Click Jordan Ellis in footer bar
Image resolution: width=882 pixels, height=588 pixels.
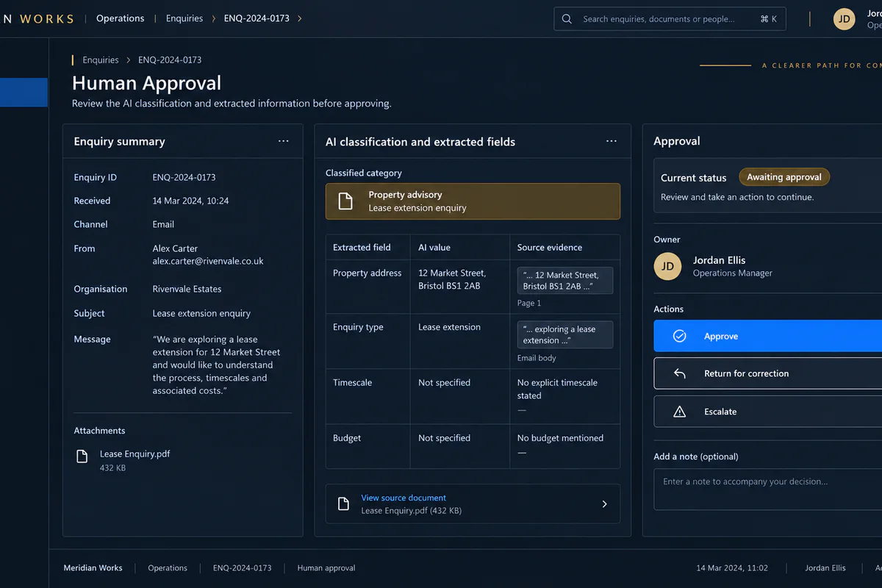[825, 568]
